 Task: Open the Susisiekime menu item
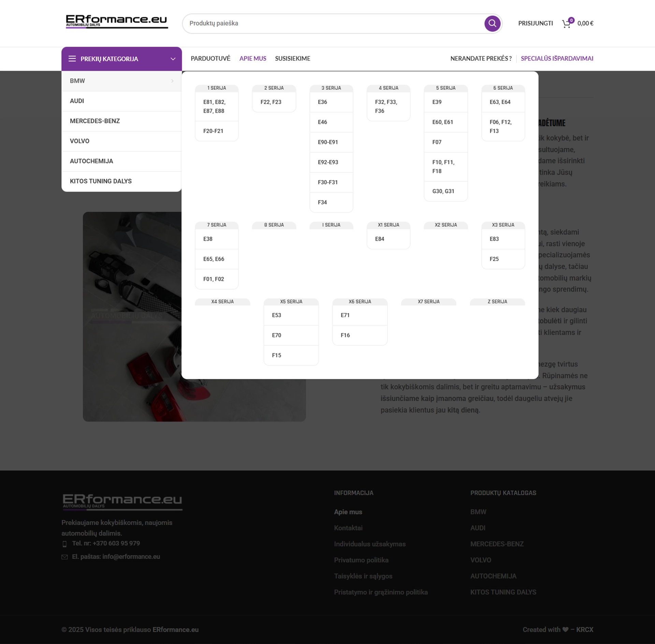click(x=293, y=58)
